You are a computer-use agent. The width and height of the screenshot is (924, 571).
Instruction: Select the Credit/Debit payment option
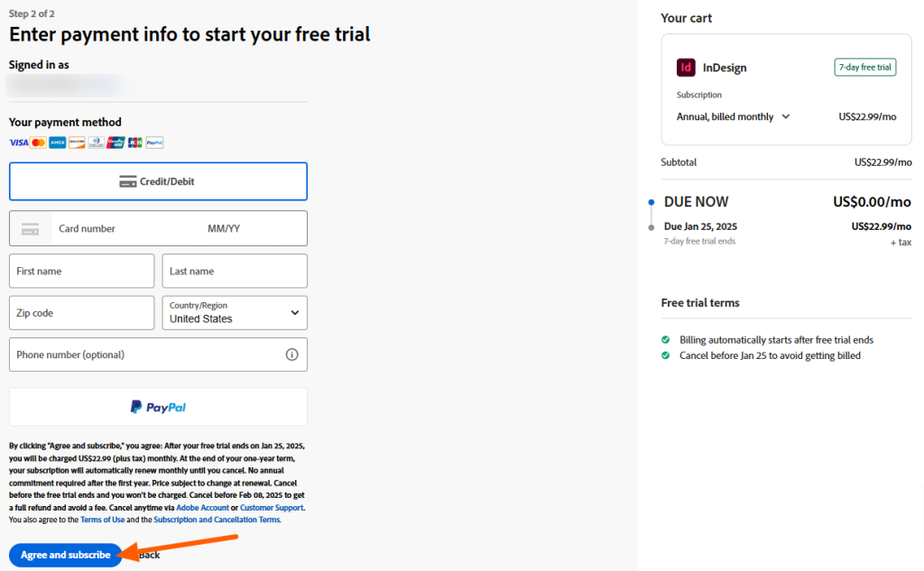158,181
